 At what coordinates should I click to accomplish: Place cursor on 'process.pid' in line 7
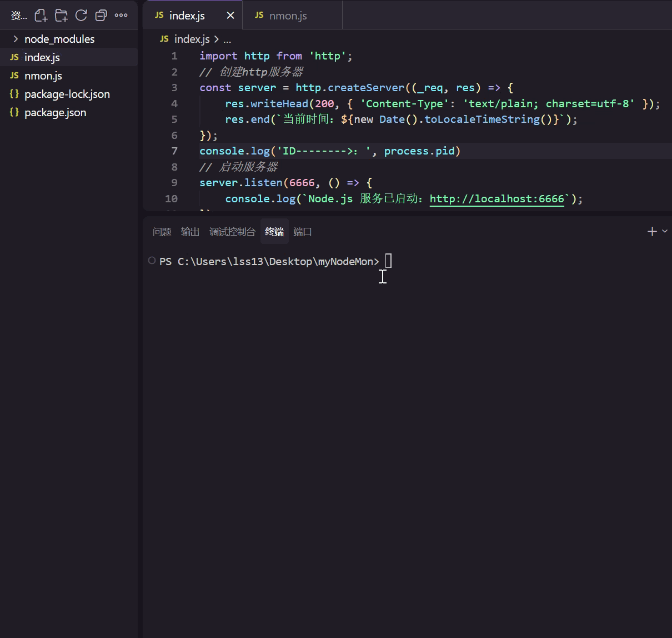(419, 151)
